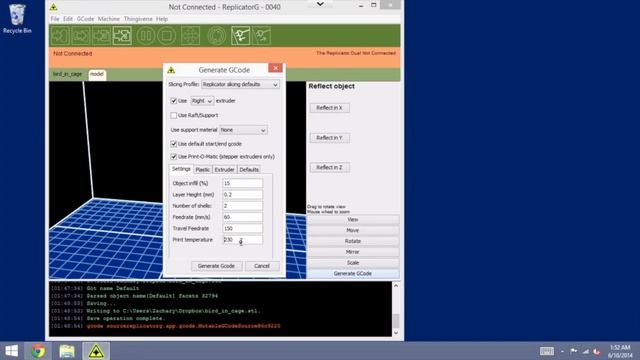Open the Machine menu
The width and height of the screenshot is (640, 360).
109,19
